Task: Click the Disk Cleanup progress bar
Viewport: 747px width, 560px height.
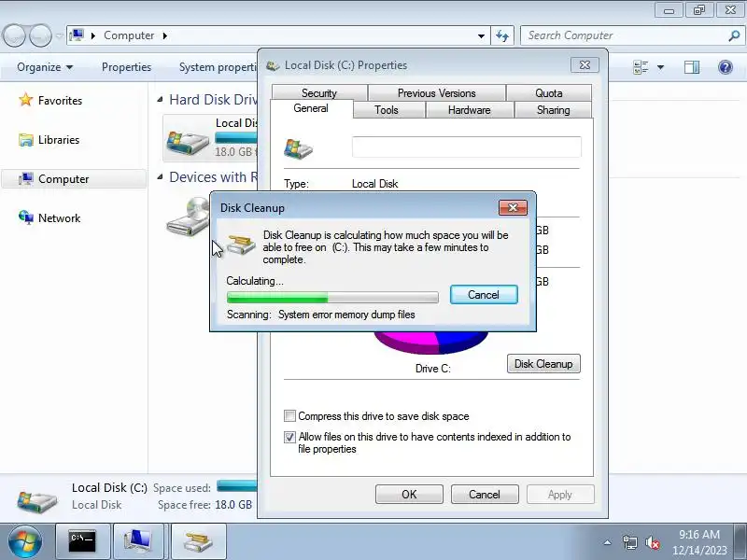Action: pos(332,298)
